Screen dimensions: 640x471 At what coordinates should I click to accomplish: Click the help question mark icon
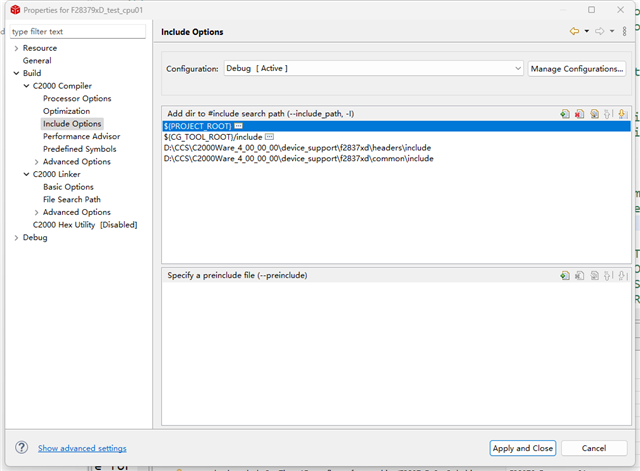[x=21, y=448]
